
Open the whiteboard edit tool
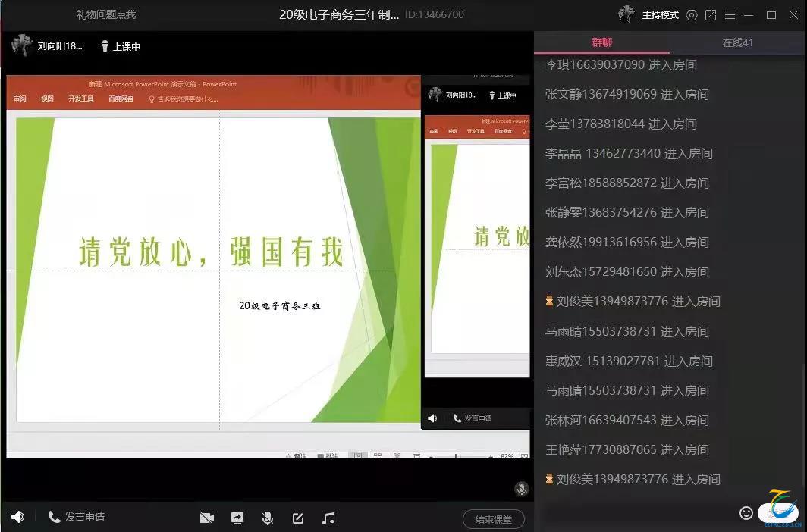pos(298,518)
